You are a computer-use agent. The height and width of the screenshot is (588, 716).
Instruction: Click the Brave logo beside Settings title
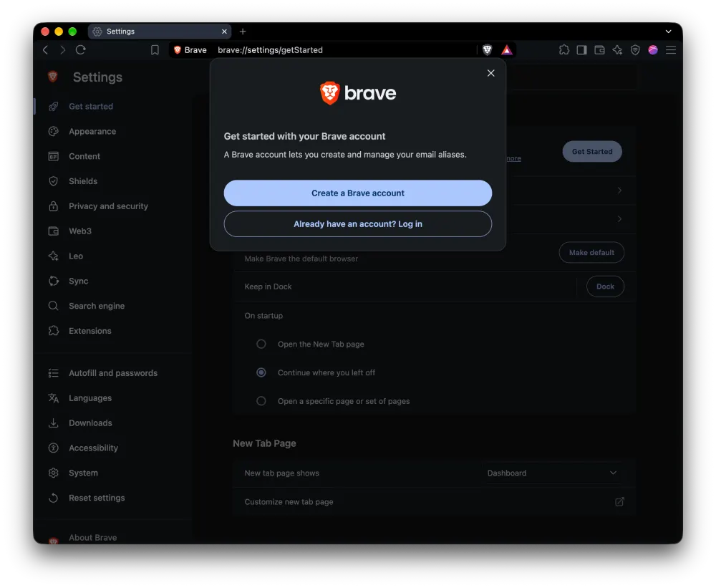53,77
